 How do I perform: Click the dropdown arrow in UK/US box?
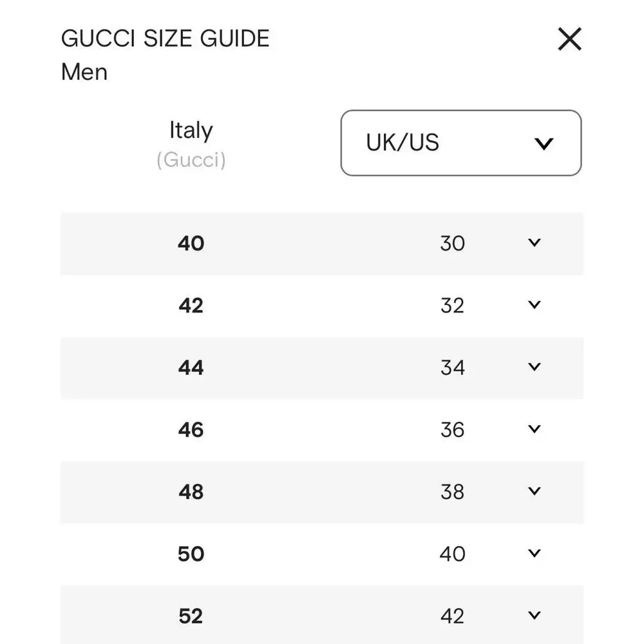[x=544, y=144]
